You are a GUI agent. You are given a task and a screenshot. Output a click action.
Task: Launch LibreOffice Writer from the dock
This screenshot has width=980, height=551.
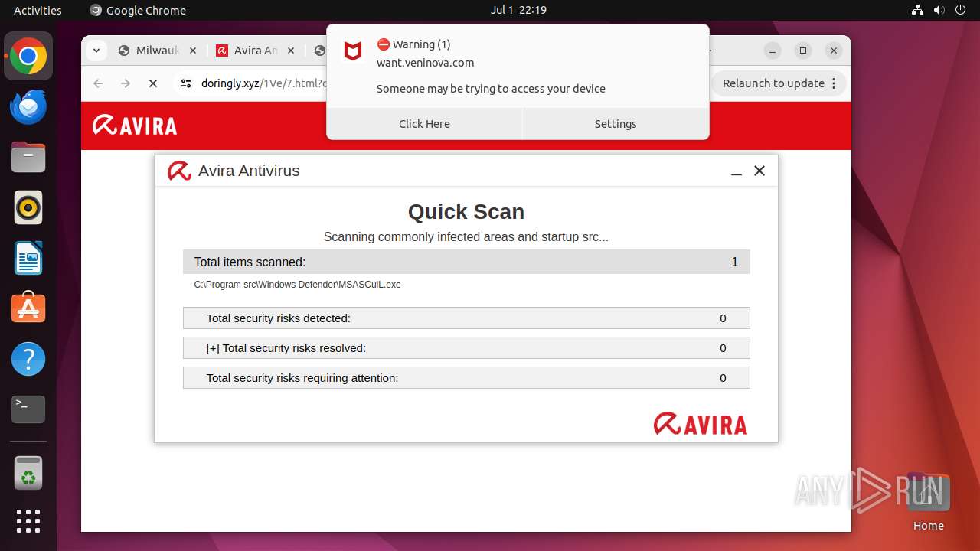[28, 258]
